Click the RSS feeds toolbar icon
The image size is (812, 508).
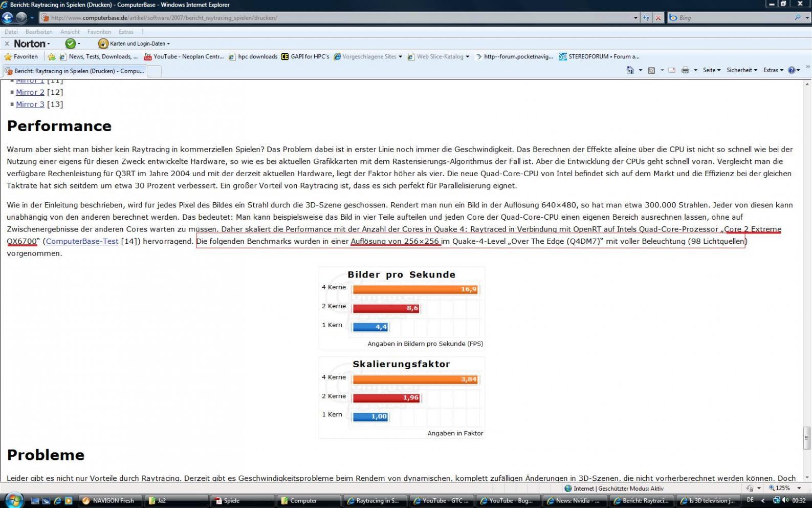(x=651, y=70)
